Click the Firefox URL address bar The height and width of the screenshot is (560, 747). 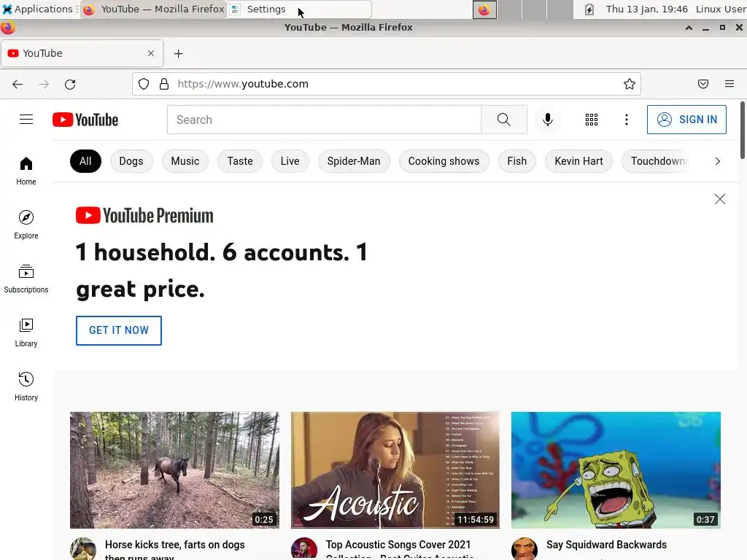tap(387, 85)
